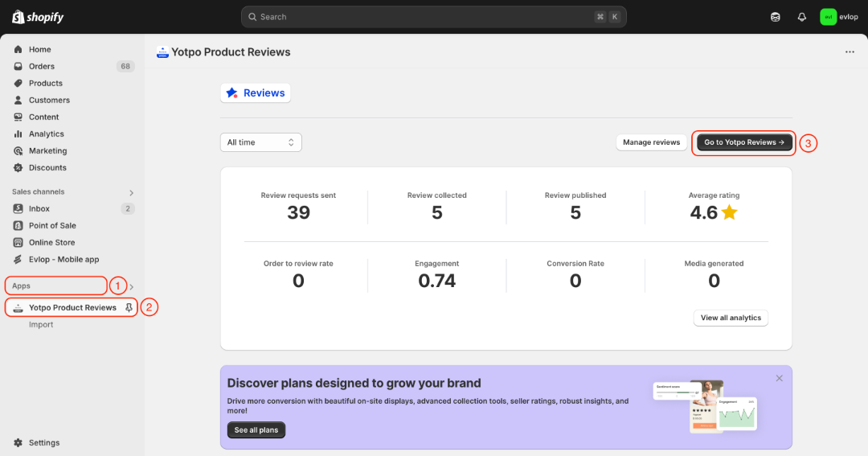The height and width of the screenshot is (456, 868).
Task: Unpin Yotpo Product Reviews with pin icon
Action: [x=129, y=307]
